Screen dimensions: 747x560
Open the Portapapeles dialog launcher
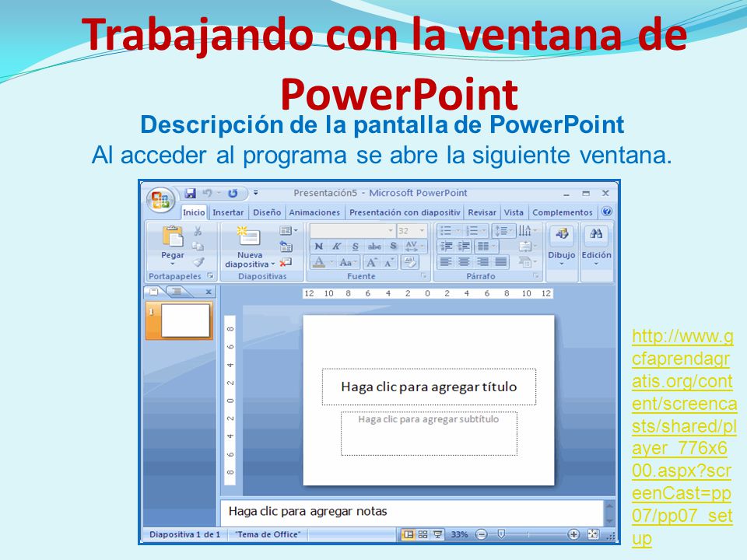pyautogui.click(x=211, y=275)
